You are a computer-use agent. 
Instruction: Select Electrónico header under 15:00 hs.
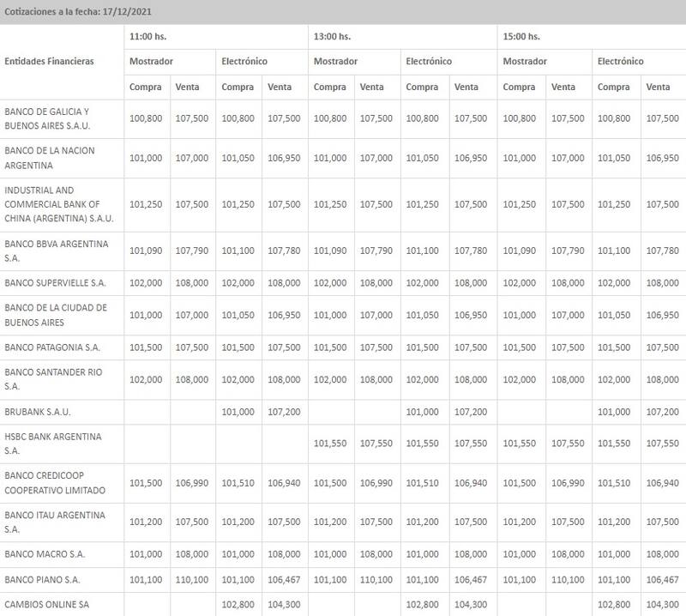click(x=620, y=62)
